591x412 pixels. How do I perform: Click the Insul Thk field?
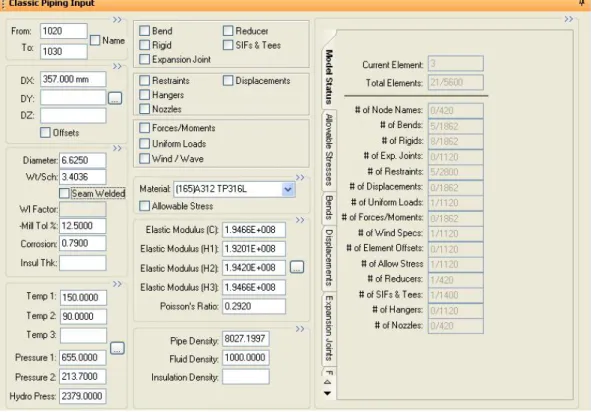tap(83, 263)
